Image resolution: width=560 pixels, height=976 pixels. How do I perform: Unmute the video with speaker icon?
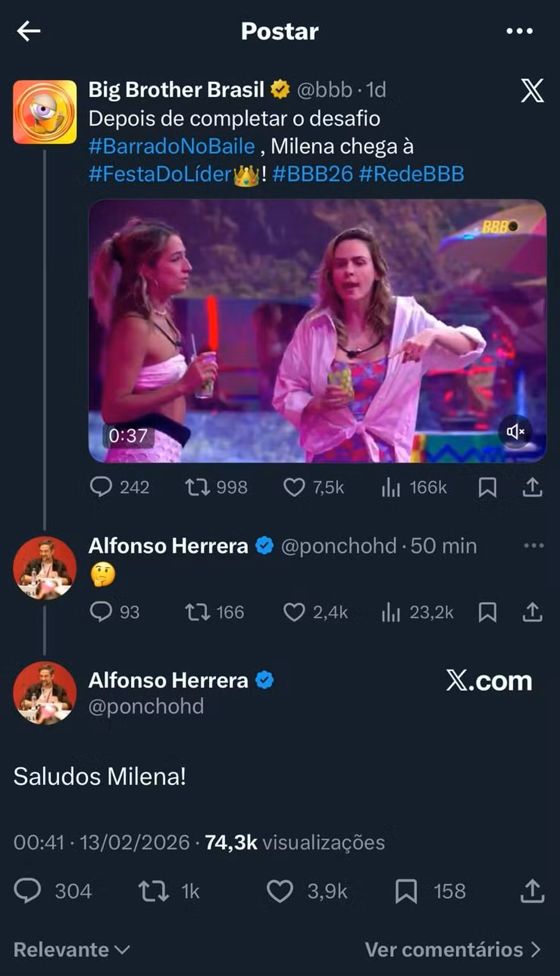515,432
